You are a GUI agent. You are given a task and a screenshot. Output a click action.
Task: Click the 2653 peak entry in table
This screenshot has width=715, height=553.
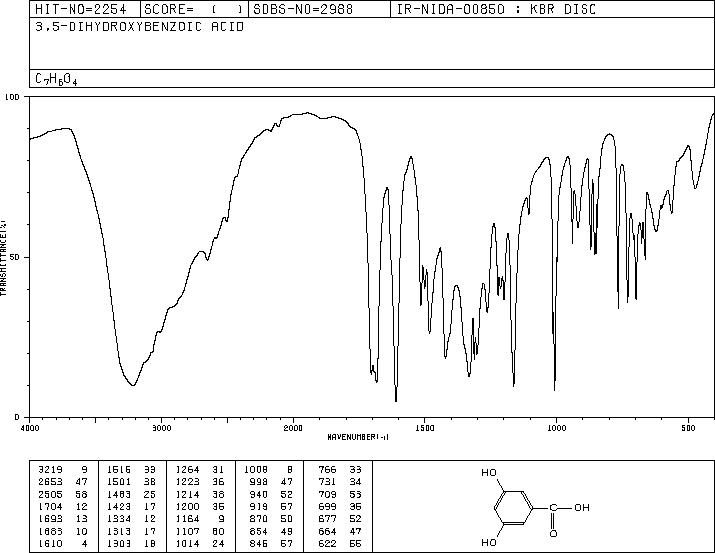pyautogui.click(x=63, y=481)
